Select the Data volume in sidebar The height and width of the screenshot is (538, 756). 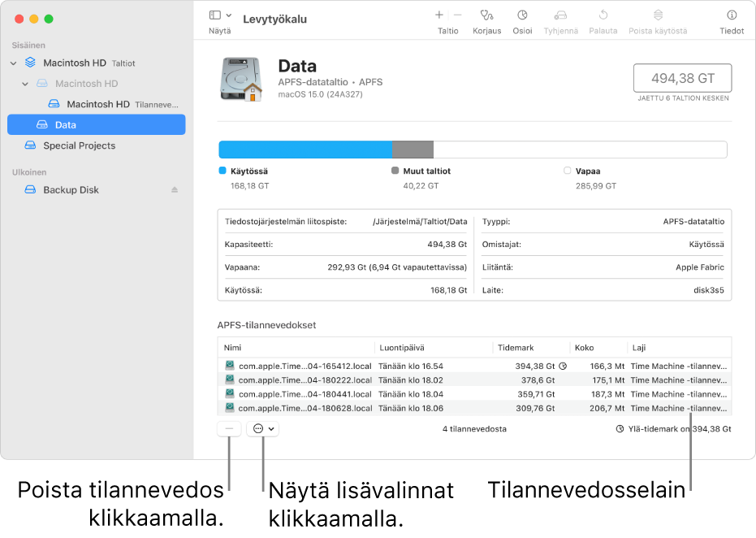click(x=97, y=125)
